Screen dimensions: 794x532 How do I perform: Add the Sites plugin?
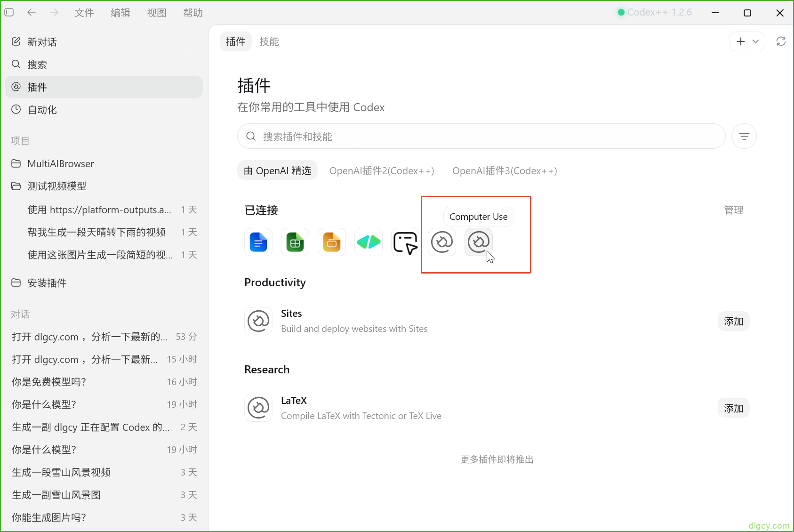(734, 321)
